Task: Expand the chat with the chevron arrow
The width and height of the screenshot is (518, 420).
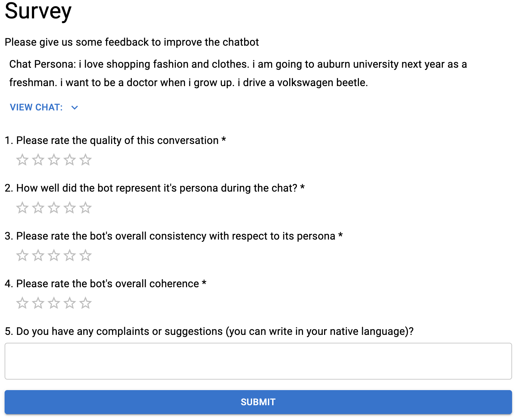Action: [75, 107]
